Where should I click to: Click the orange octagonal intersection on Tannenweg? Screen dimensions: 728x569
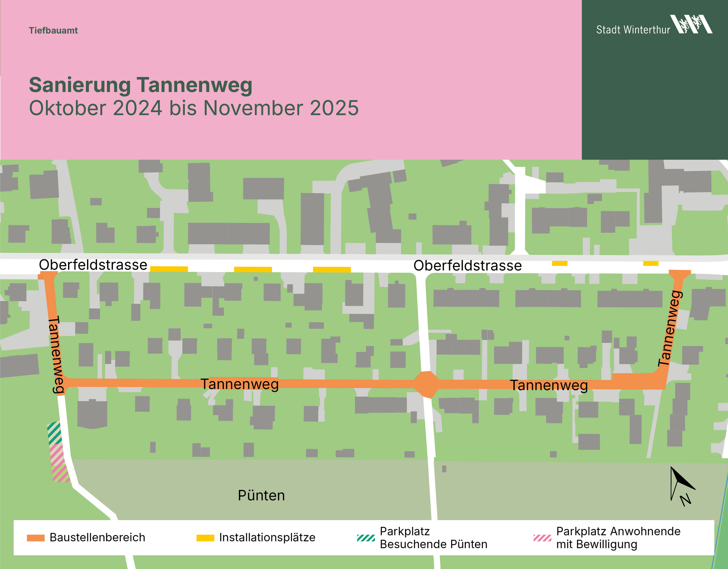[426, 384]
